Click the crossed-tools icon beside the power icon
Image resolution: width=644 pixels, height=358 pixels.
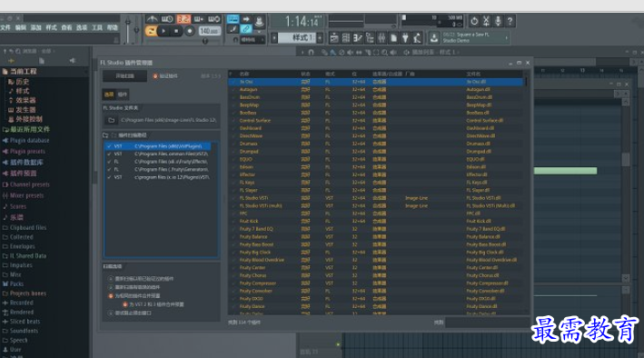486,21
